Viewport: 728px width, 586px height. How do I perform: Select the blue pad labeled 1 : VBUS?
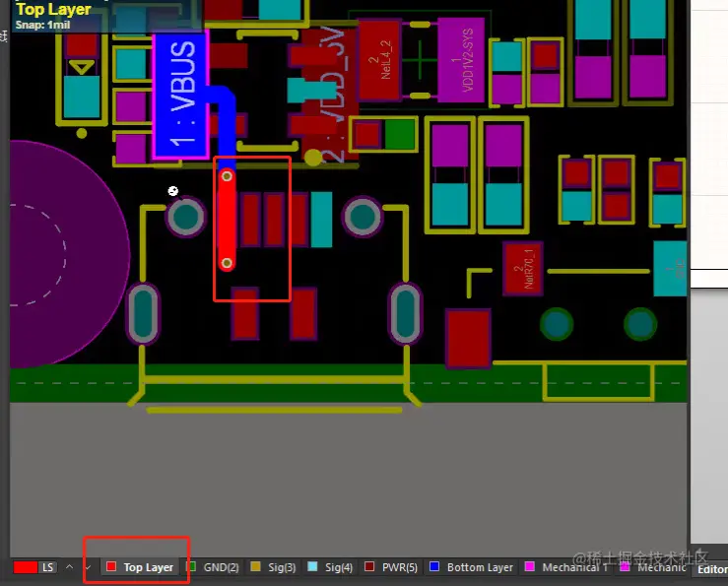181,94
